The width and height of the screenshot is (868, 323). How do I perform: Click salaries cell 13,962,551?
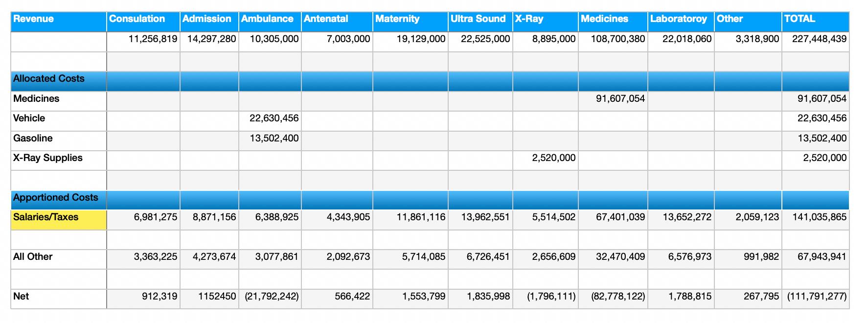click(x=480, y=220)
